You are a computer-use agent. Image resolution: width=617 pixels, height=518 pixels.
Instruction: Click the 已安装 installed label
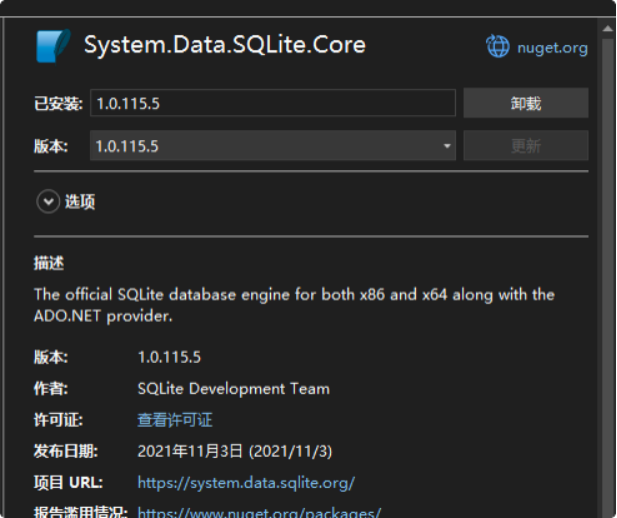pyautogui.click(x=58, y=103)
